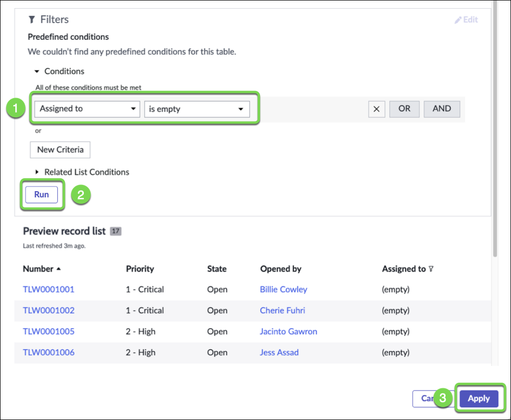Viewport: 511px width, 420px height.
Task: Click the sort arrow on Number column
Action: (58, 269)
